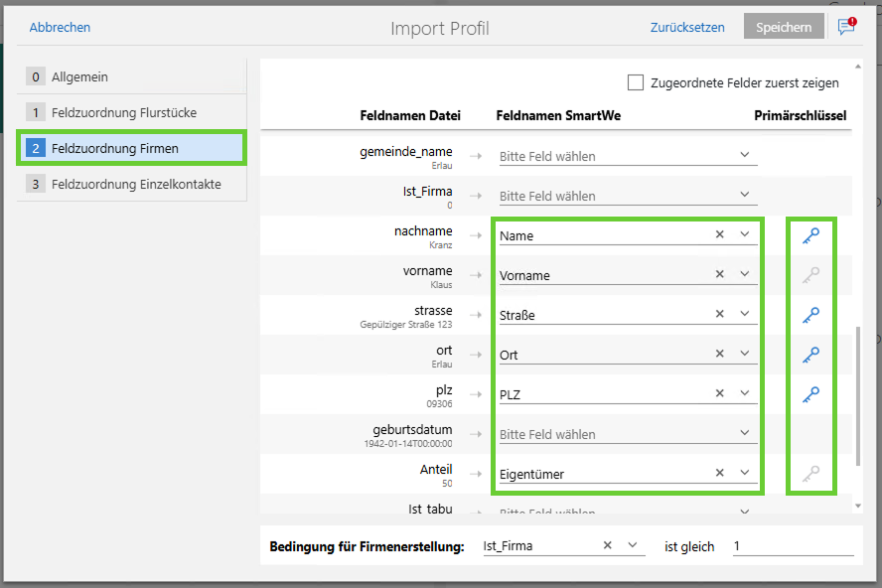Click the condition value field showing 1
The height and width of the screenshot is (588, 882).
[792, 545]
